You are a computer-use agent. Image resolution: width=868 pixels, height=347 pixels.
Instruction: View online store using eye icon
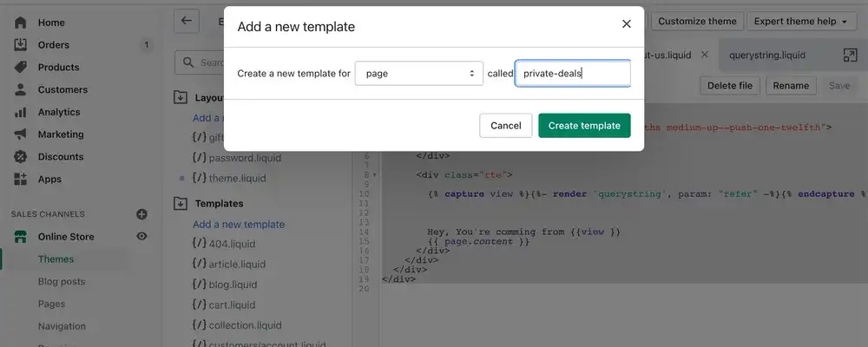[141, 237]
